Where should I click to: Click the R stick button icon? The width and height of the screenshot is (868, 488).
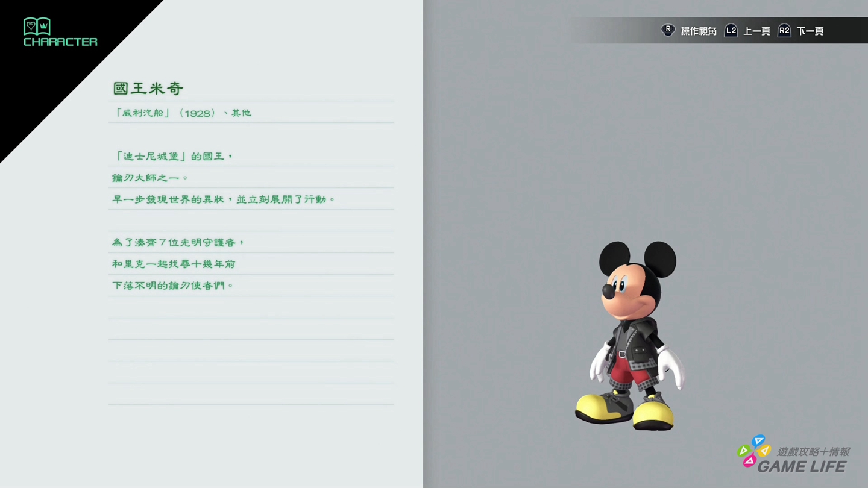click(668, 30)
